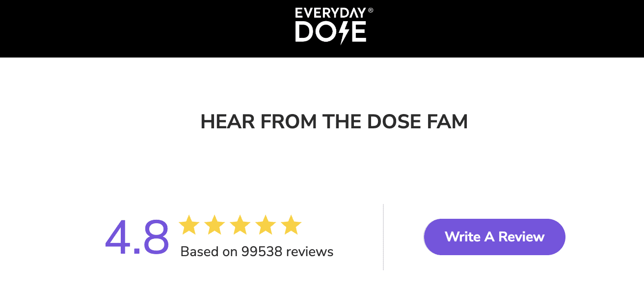Click the middle rating star

240,225
